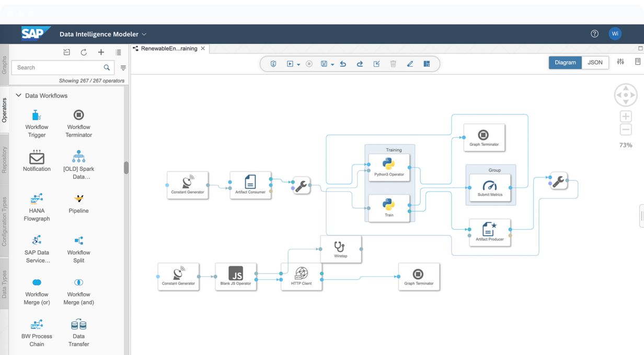Click the plus icon to add operator
The height and width of the screenshot is (355, 644).
(x=101, y=52)
